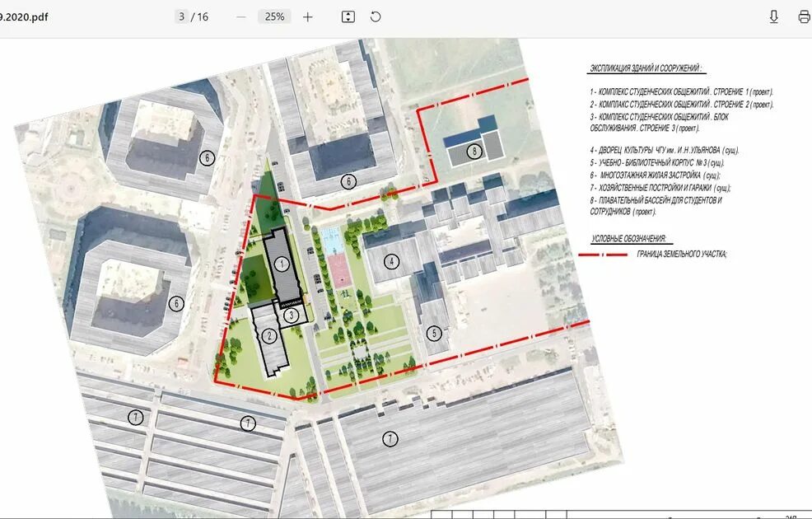This screenshot has height=519, width=812.
Task: Select legend line '5 - УЧЕБНО - БИБЛИОТЕЧНЫЙ КОРПУС № 3'
Action: [657, 162]
